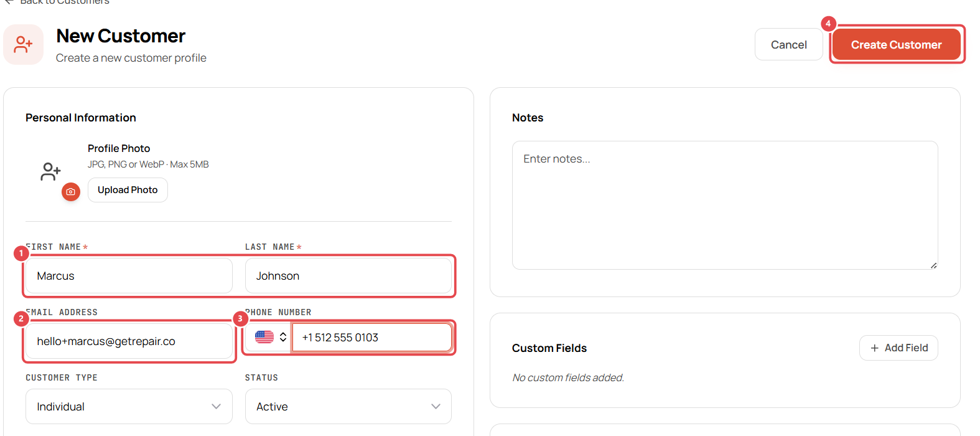980x436 pixels.
Task: Click the red camera icon on avatar
Action: tap(71, 192)
